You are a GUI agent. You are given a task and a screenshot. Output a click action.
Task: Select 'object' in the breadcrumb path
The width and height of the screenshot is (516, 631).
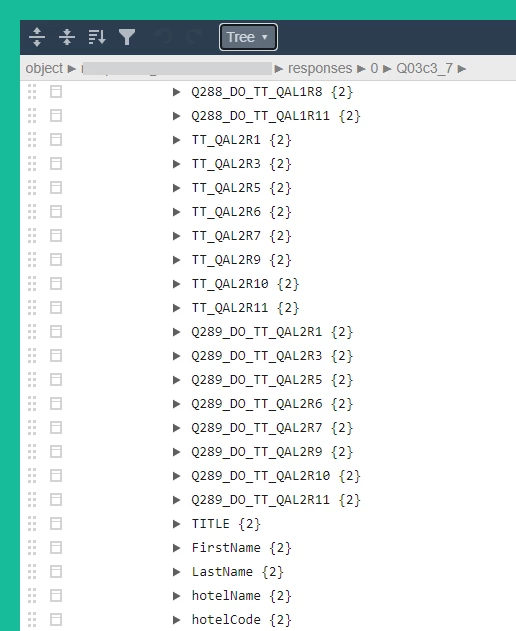(x=44, y=68)
